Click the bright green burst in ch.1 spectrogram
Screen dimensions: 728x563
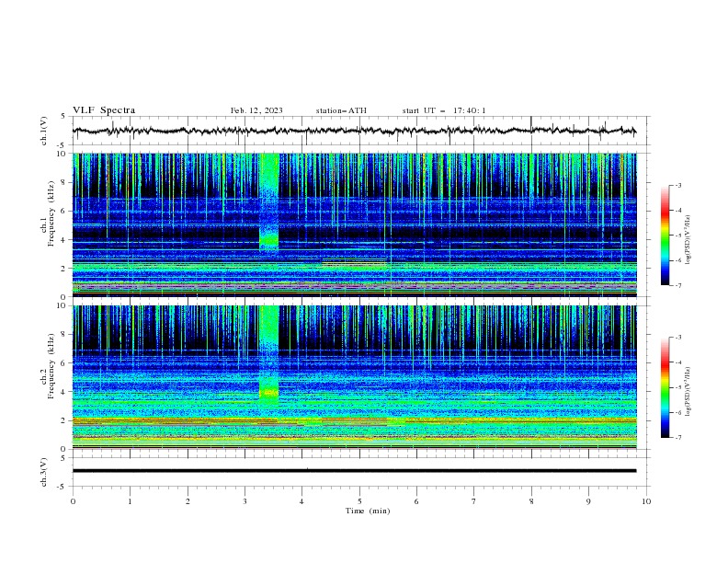tap(268, 204)
